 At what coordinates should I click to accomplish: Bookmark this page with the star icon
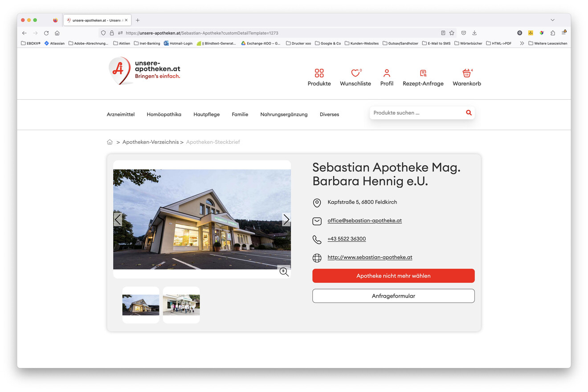pos(452,33)
